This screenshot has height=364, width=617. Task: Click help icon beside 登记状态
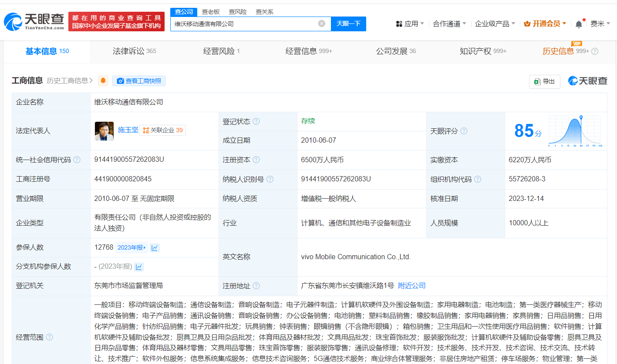256,121
